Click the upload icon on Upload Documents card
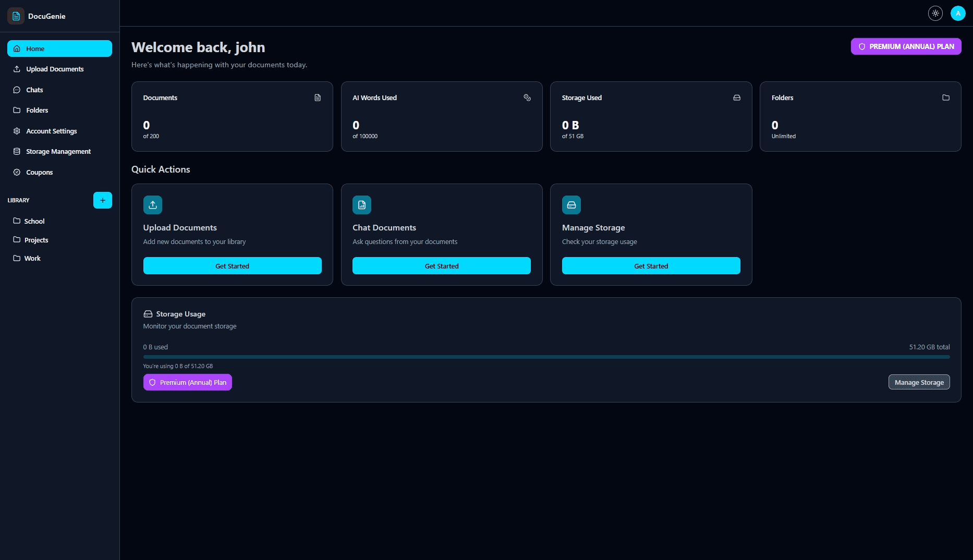Screen dimensions: 973x560 [x=152, y=204]
